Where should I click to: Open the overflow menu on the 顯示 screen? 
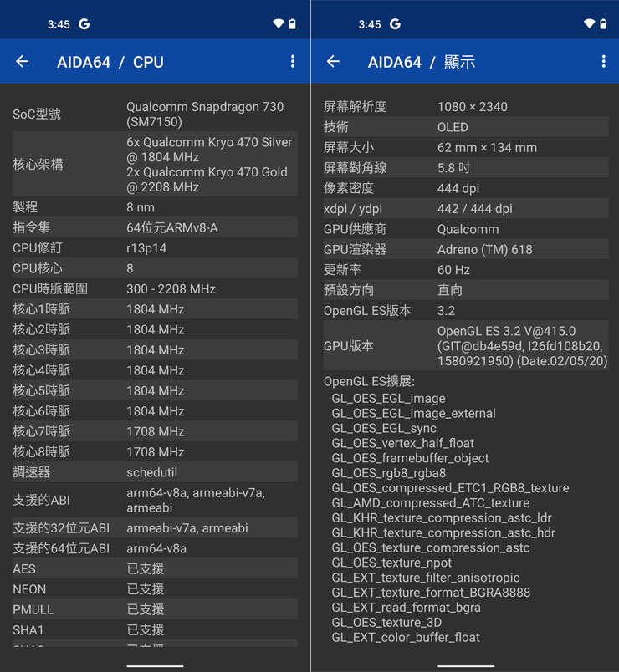point(603,62)
